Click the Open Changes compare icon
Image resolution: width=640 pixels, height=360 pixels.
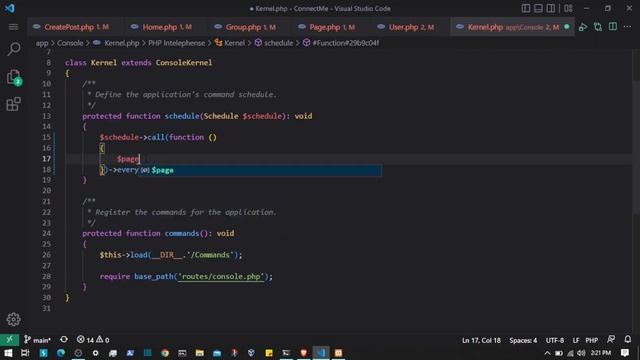click(598, 27)
